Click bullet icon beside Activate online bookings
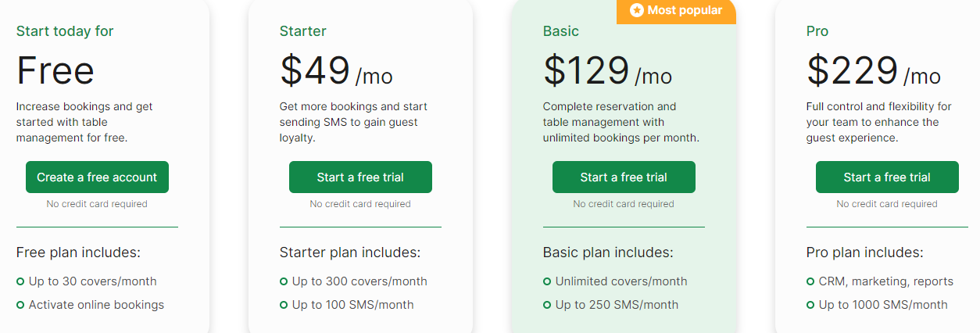 point(20,305)
